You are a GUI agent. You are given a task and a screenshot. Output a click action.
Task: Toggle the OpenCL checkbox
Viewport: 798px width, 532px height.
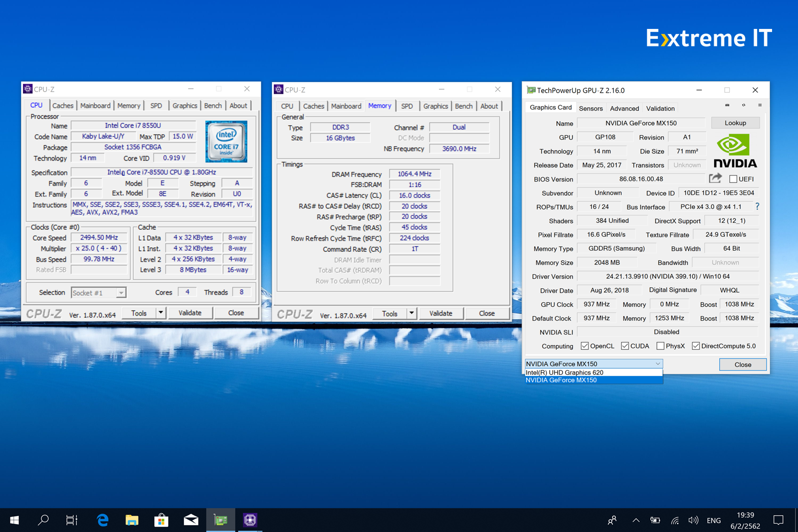tap(585, 346)
